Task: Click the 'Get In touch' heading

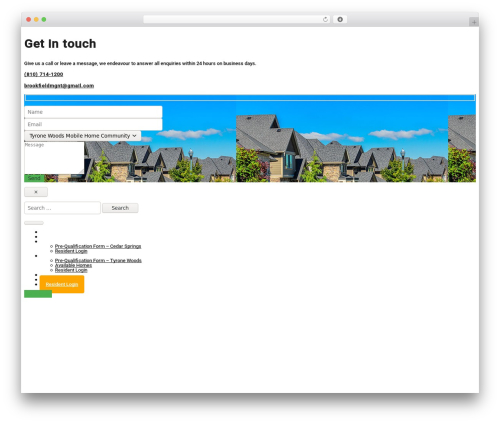Action: 60,44
